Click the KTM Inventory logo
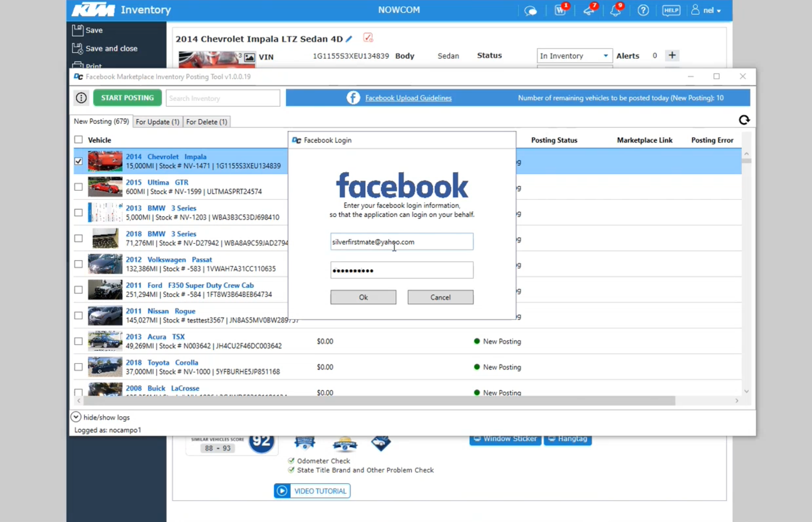The width and height of the screenshot is (812, 522). [x=121, y=10]
